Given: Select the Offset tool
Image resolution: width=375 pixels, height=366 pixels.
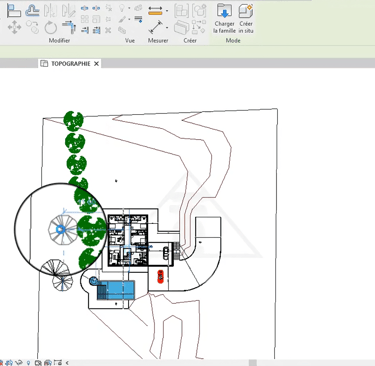Looking at the screenshot, I should pyautogui.click(x=32, y=11).
